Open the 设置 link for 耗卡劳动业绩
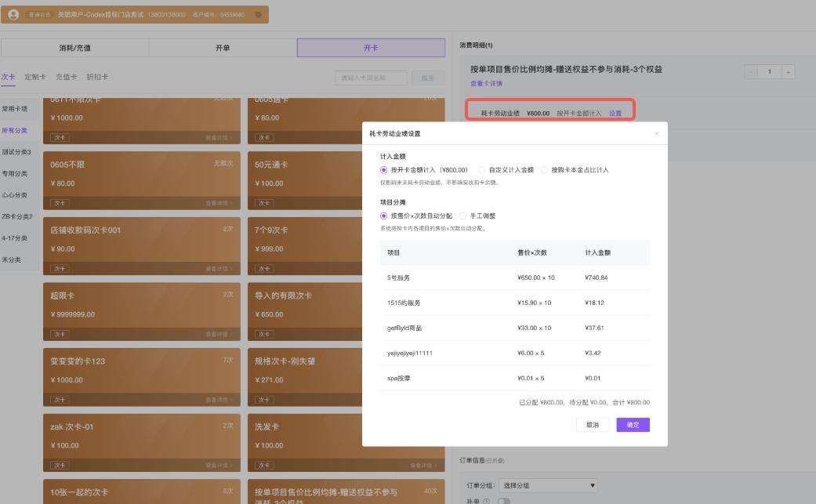The width and height of the screenshot is (816, 504). pyautogui.click(x=615, y=114)
